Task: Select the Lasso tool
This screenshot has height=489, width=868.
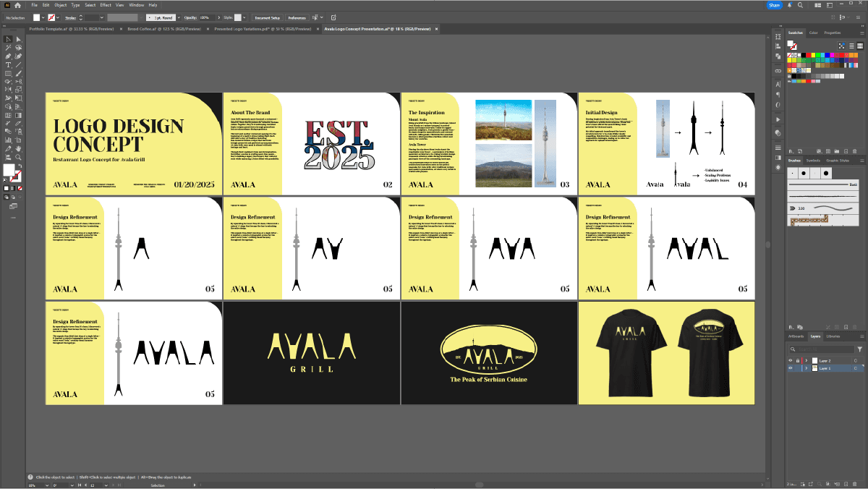Action: click(18, 48)
